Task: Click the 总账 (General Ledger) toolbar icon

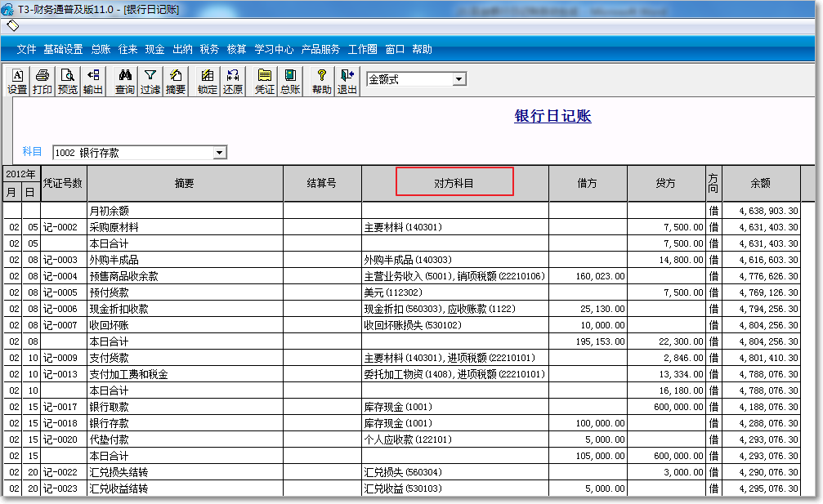Action: (290, 82)
